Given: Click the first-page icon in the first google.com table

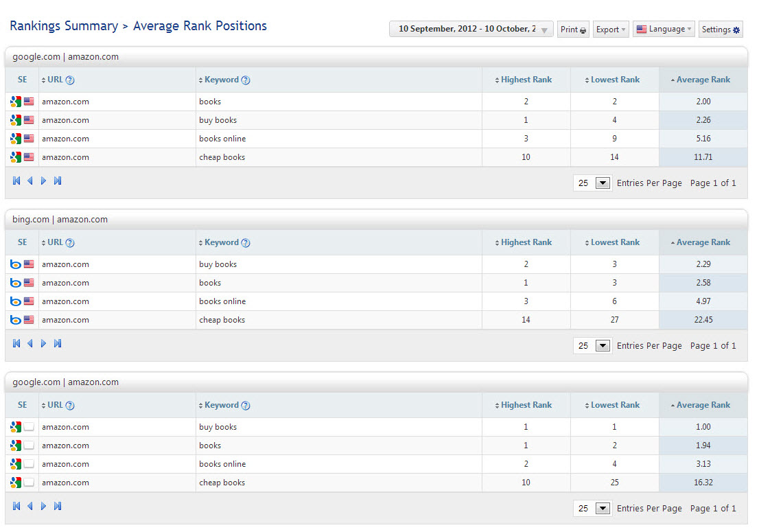Looking at the screenshot, I should click(x=16, y=181).
